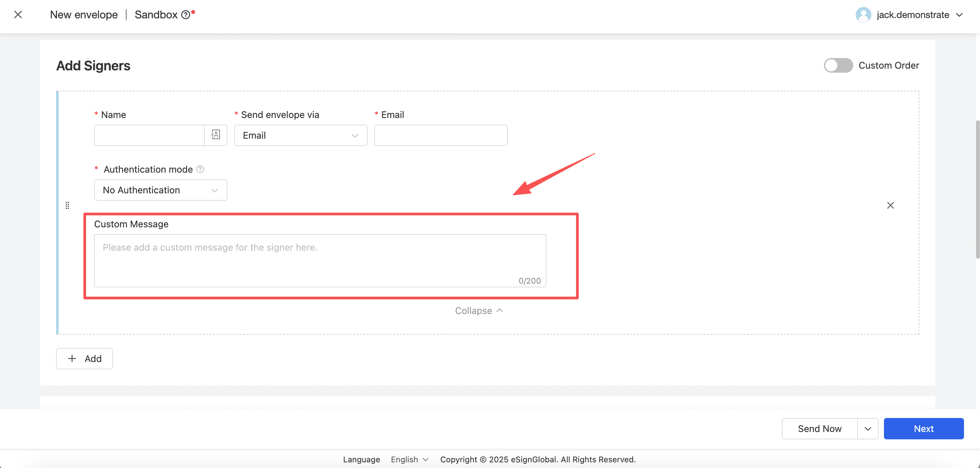This screenshot has width=980, height=468.
Task: Click the blue Next button
Action: pyautogui.click(x=923, y=428)
